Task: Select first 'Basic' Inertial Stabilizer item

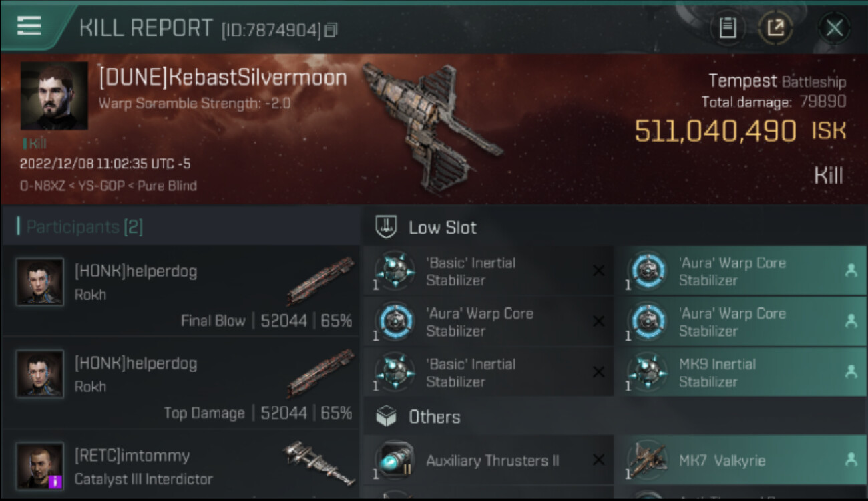Action: tap(488, 271)
